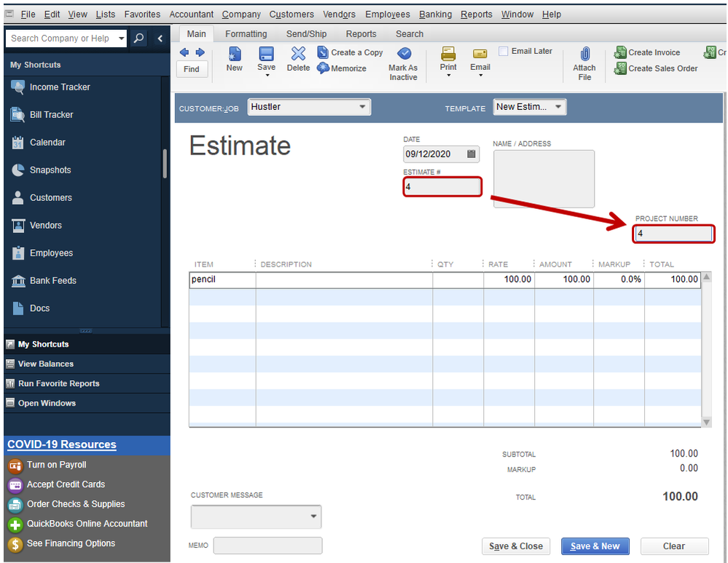Open the date calendar picker
The width and height of the screenshot is (728, 563).
tap(471, 154)
